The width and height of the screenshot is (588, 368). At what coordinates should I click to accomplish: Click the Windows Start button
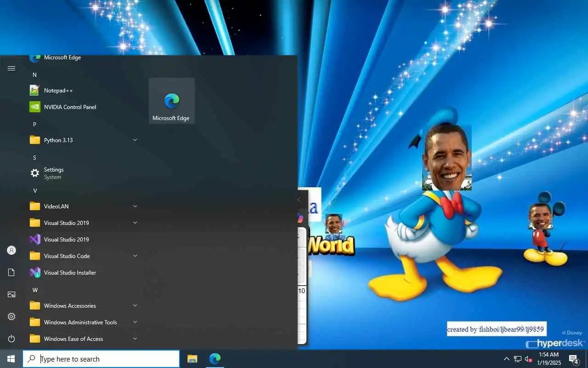click(11, 359)
